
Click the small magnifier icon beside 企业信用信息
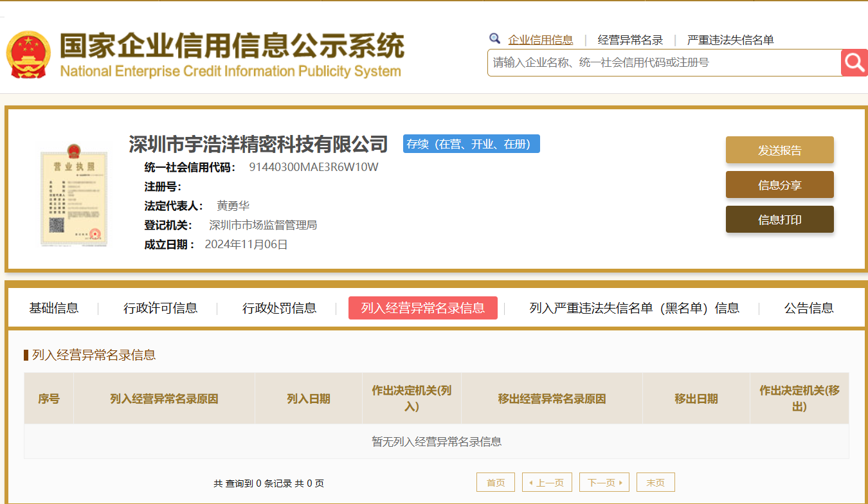tap(494, 39)
